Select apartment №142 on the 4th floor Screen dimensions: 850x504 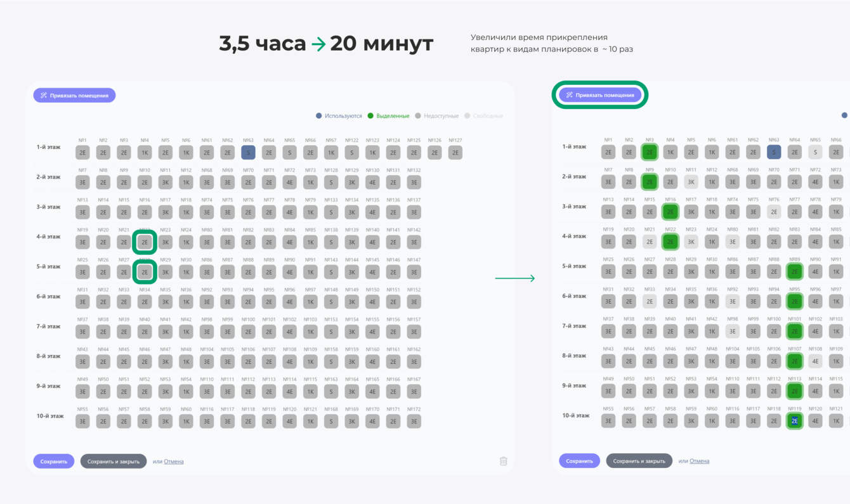click(x=414, y=242)
